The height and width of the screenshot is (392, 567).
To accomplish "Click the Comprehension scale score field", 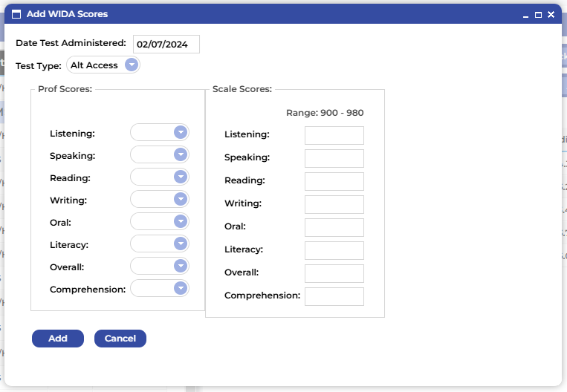I will 334,296.
